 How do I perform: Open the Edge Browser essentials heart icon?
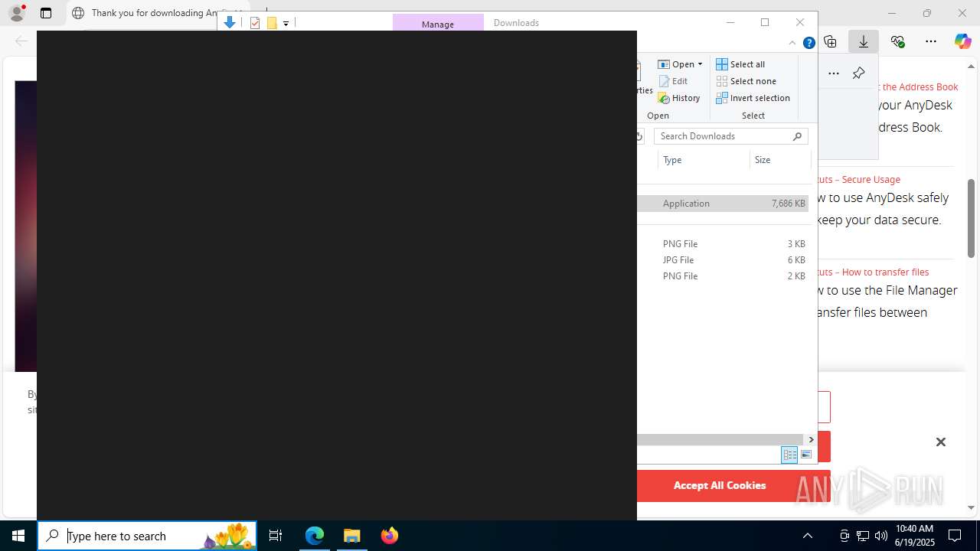pyautogui.click(x=897, y=41)
